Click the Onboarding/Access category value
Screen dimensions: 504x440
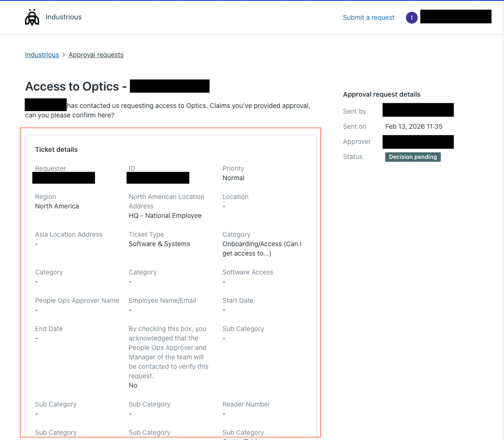261,249
